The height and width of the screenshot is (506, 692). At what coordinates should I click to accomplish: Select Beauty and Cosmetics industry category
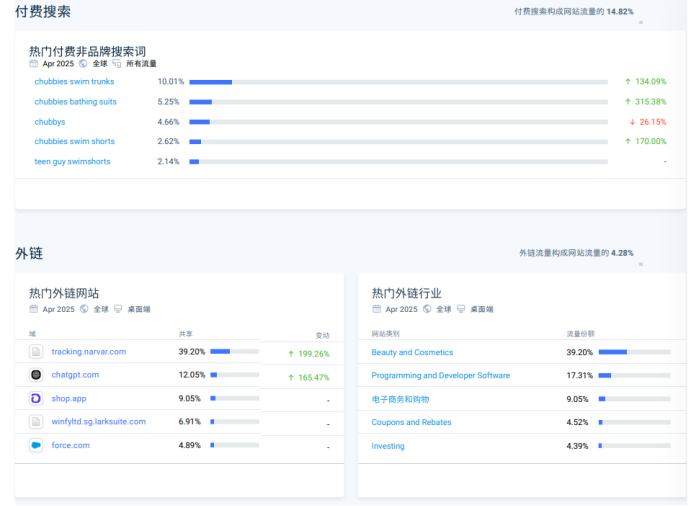412,352
